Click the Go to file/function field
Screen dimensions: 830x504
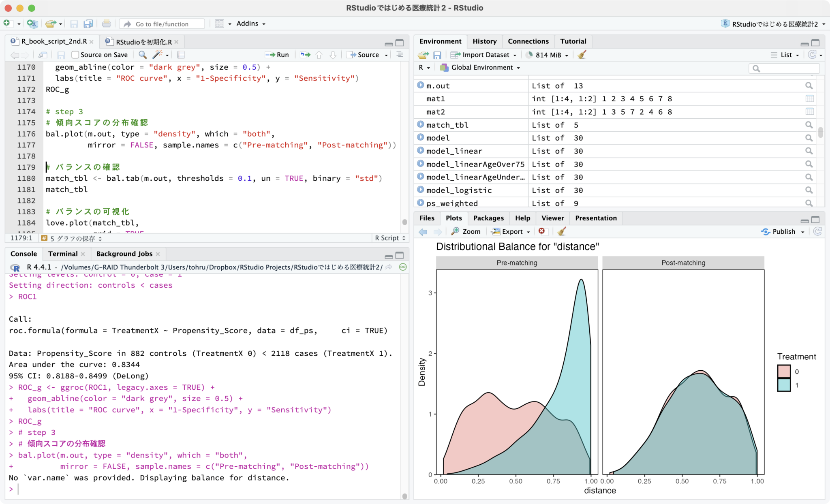[x=162, y=24]
